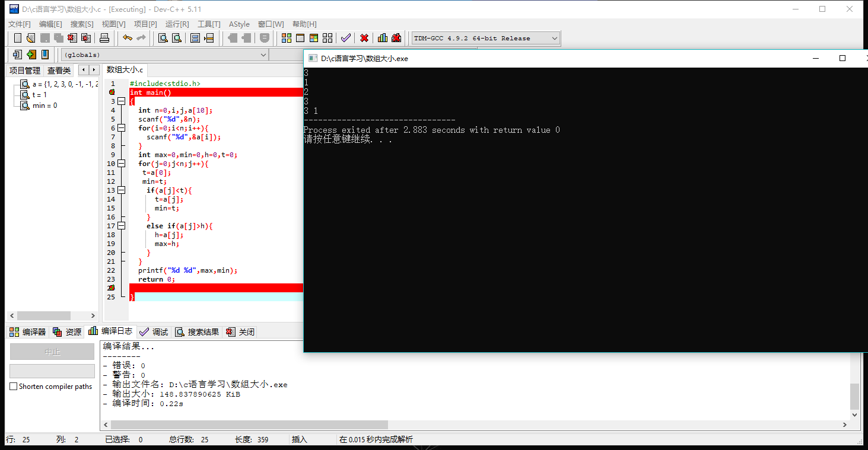The height and width of the screenshot is (450, 868).
Task: Select watch variable t = 1
Action: [34, 95]
